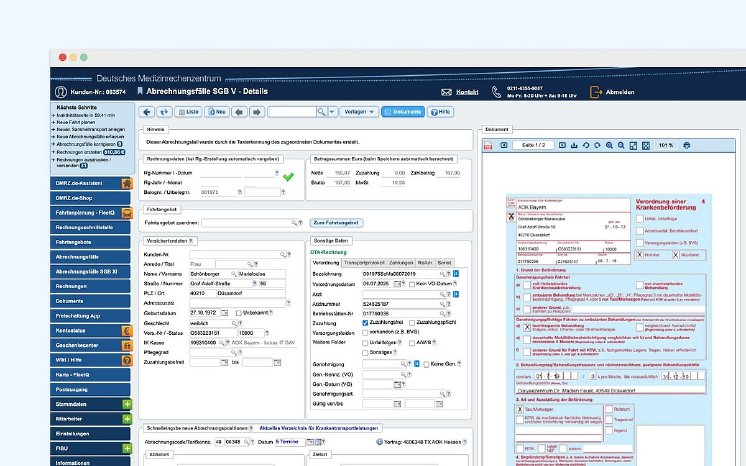The height and width of the screenshot is (466, 746).
Task: Click the blue Dokumente button
Action: (403, 112)
